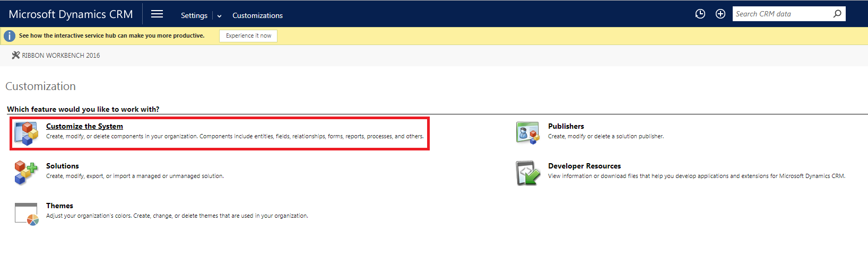Open the Solutions link
Screen dimensions: 868x267
click(63, 166)
